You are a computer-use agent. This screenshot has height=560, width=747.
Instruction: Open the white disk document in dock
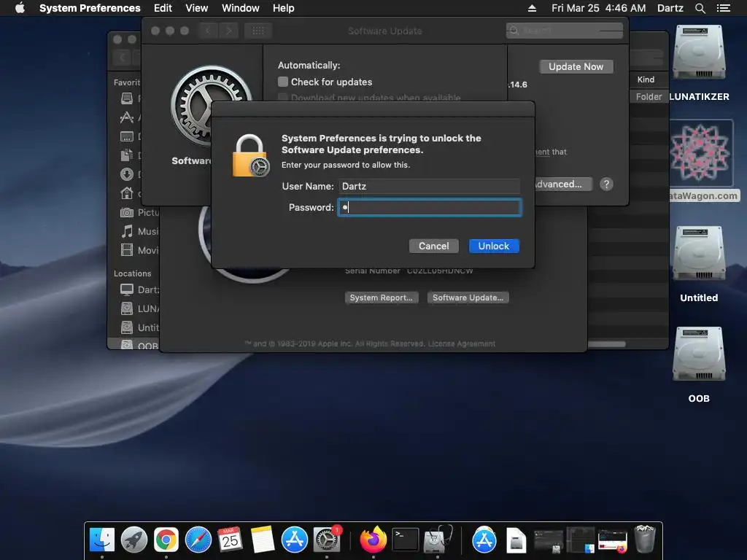pyautogui.click(x=516, y=540)
